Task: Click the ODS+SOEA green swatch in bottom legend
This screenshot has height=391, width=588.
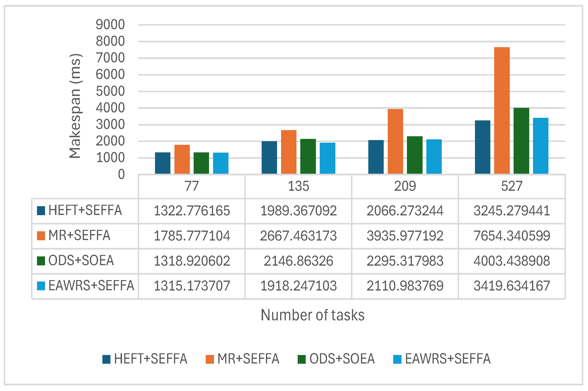Action: pyautogui.click(x=302, y=359)
